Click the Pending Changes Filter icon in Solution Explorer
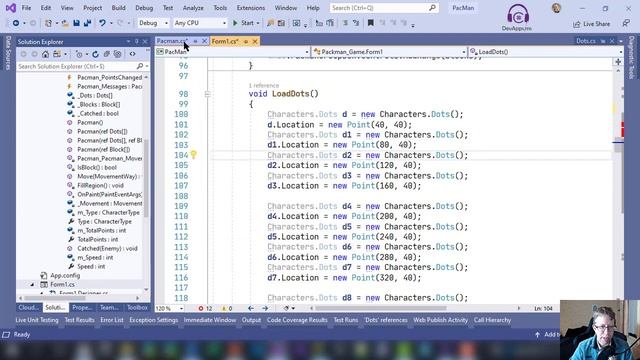This screenshot has width=640, height=360. 79,54
